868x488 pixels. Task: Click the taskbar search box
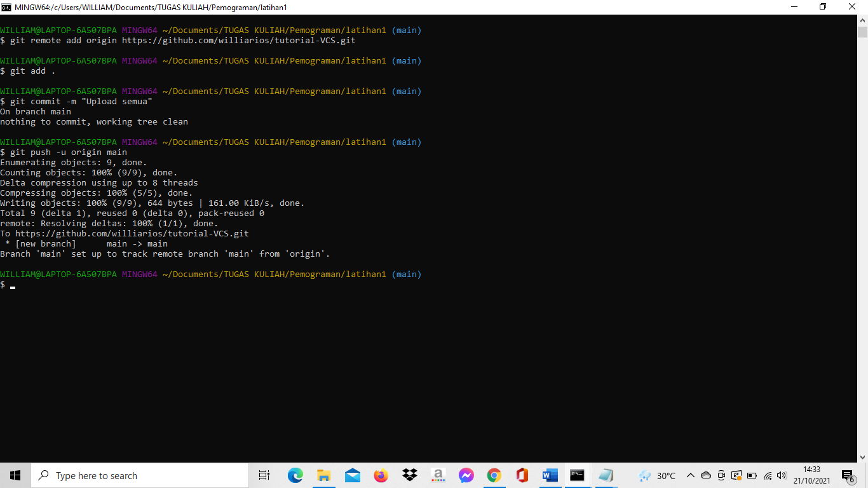pos(140,475)
